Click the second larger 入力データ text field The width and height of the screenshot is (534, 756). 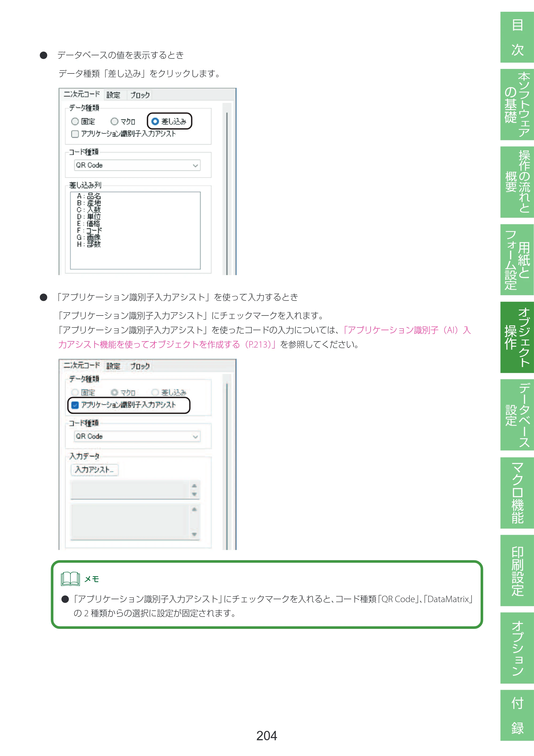(135, 522)
